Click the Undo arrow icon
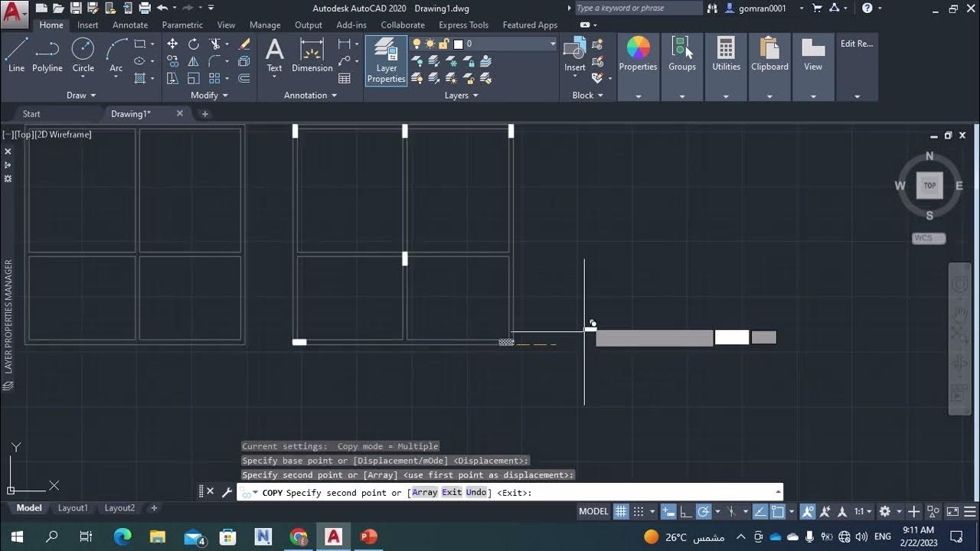The width and height of the screenshot is (980, 551). 162,8
